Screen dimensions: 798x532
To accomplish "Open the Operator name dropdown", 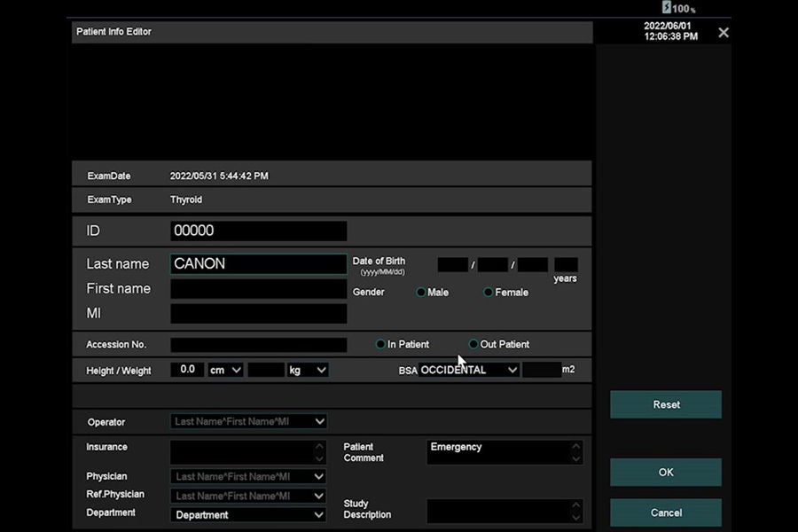I will 248,421.
